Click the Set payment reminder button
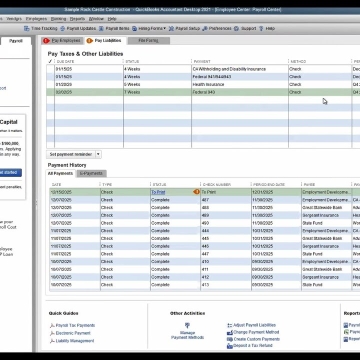 click(x=71, y=154)
